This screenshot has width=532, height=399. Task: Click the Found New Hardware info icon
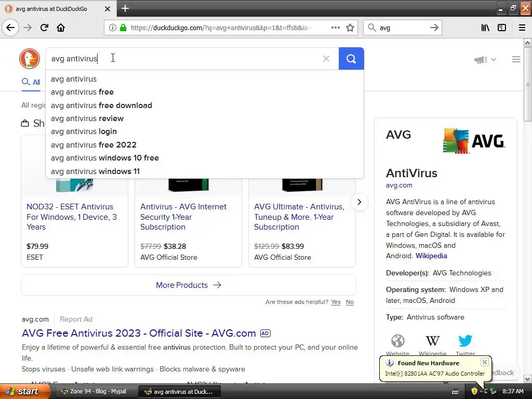[390, 363]
